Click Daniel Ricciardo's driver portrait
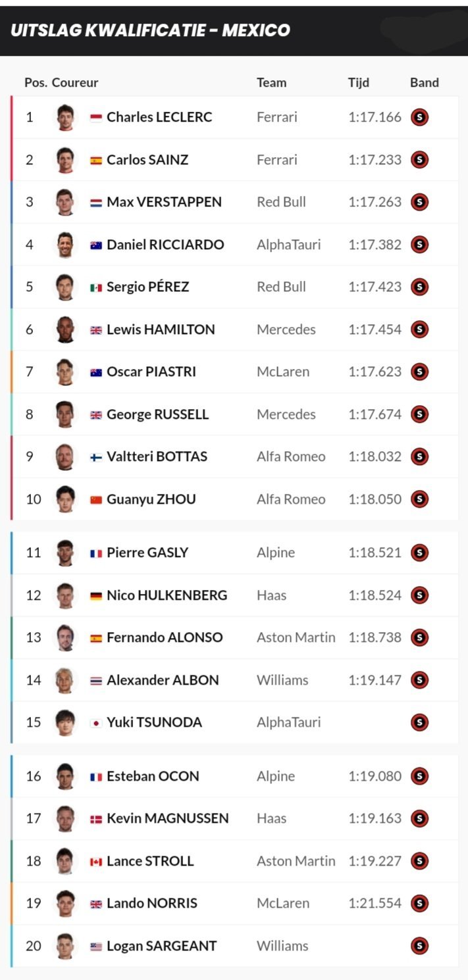 coord(65,245)
